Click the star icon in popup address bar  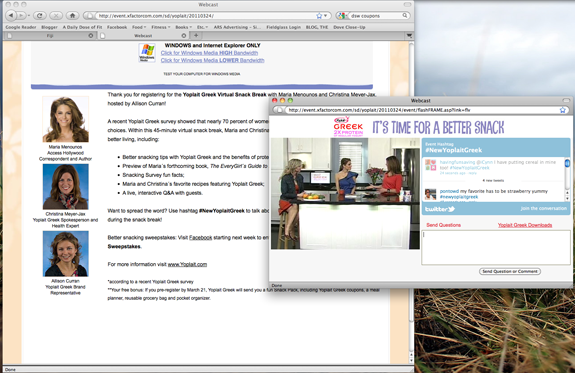point(563,110)
